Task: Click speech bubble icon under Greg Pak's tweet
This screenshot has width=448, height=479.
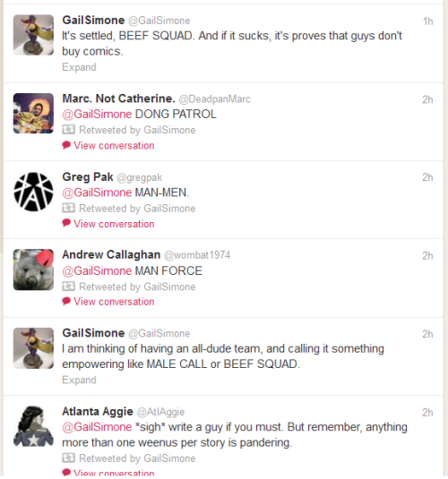Action: point(66,223)
